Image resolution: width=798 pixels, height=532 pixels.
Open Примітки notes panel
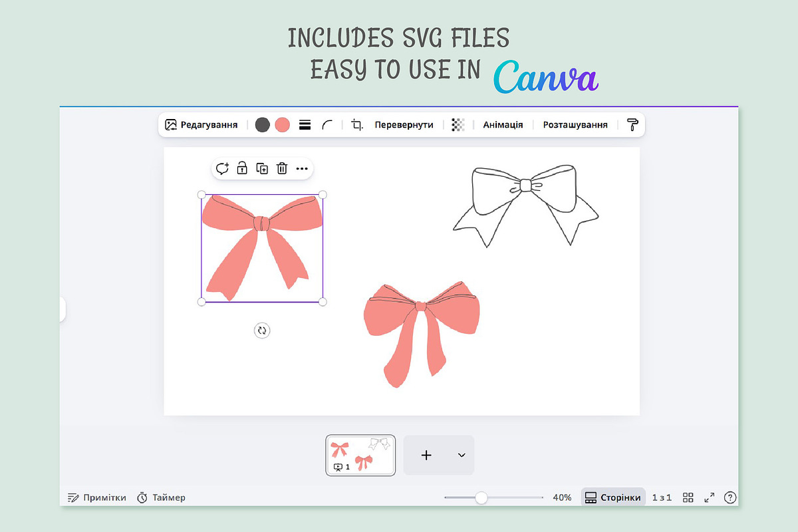(x=97, y=497)
